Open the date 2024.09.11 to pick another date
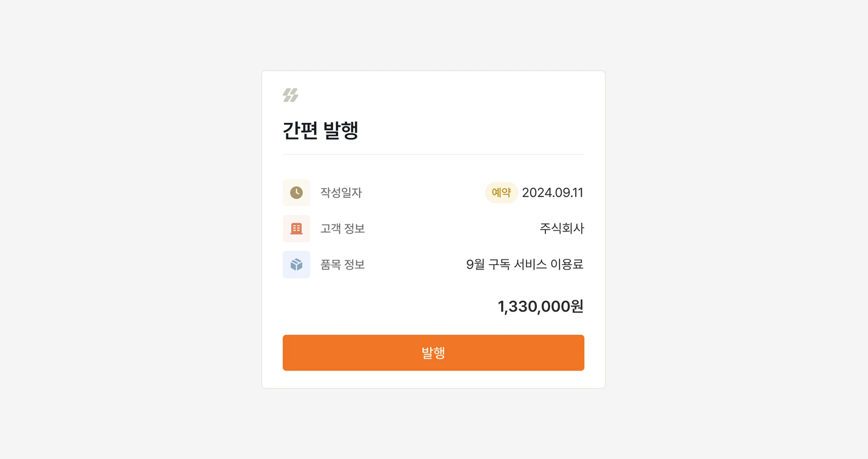868x459 pixels. pos(552,192)
